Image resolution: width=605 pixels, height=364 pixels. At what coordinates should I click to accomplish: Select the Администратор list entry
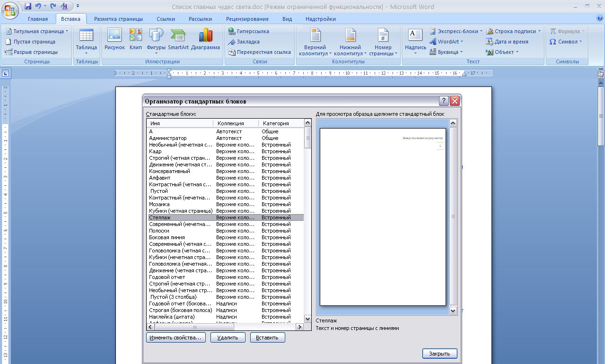point(226,138)
